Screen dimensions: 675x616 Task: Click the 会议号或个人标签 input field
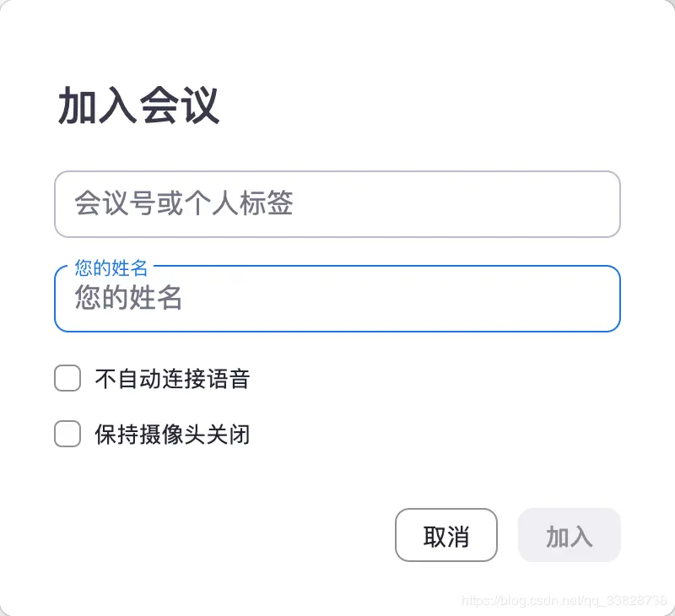click(337, 203)
